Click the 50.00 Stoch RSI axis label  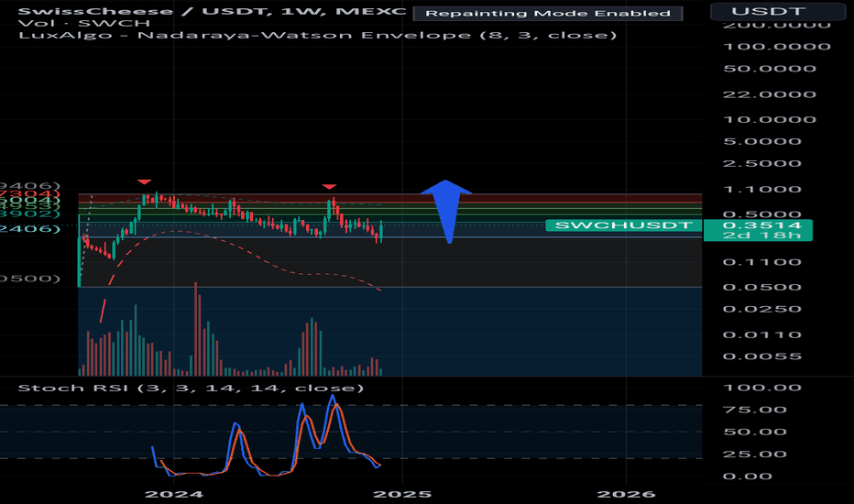pyautogui.click(x=754, y=433)
